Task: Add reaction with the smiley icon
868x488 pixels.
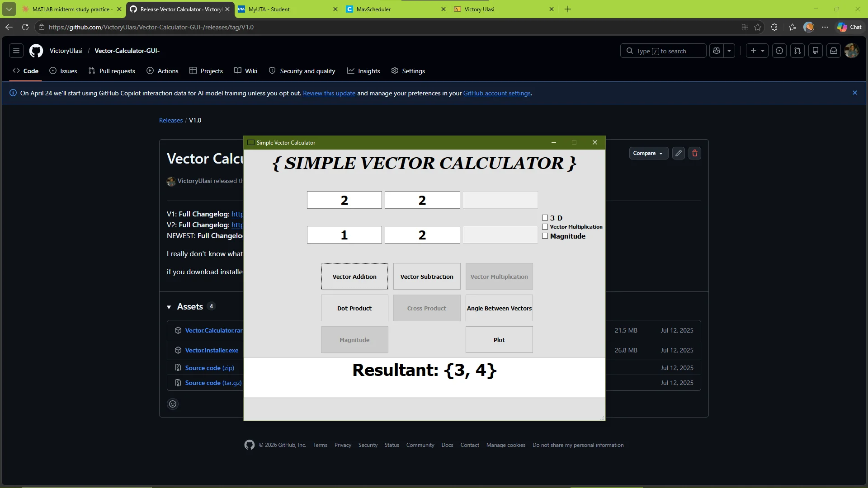Action: pos(173,404)
